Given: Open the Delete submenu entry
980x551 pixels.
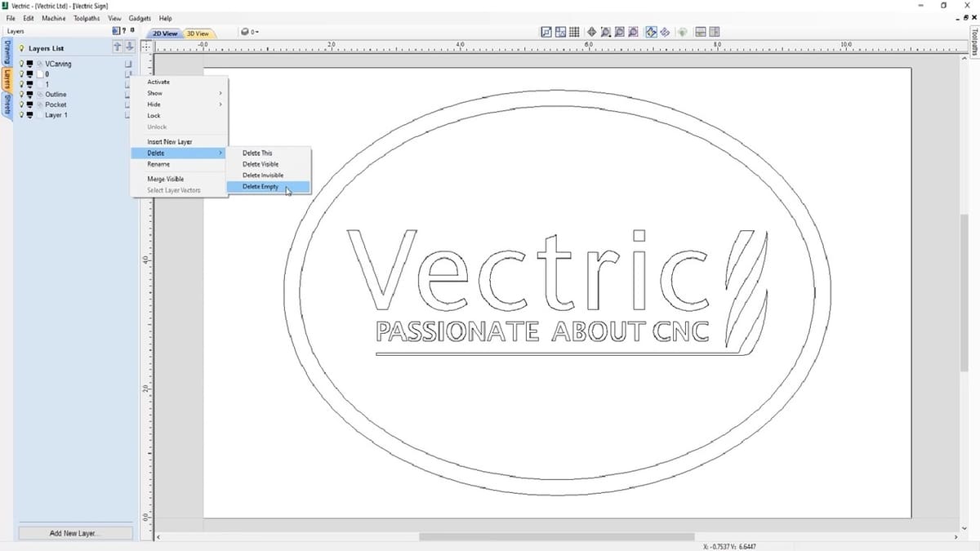Looking at the screenshot, I should point(180,153).
